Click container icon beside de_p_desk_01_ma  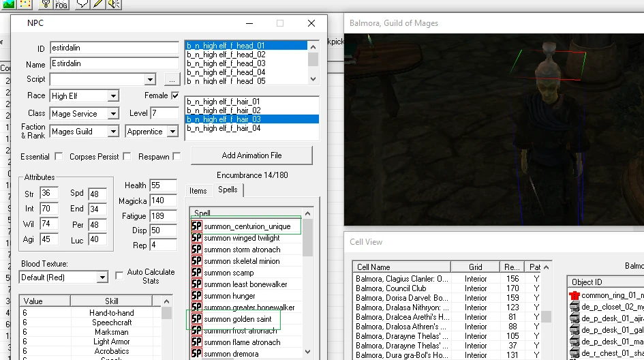574,341
